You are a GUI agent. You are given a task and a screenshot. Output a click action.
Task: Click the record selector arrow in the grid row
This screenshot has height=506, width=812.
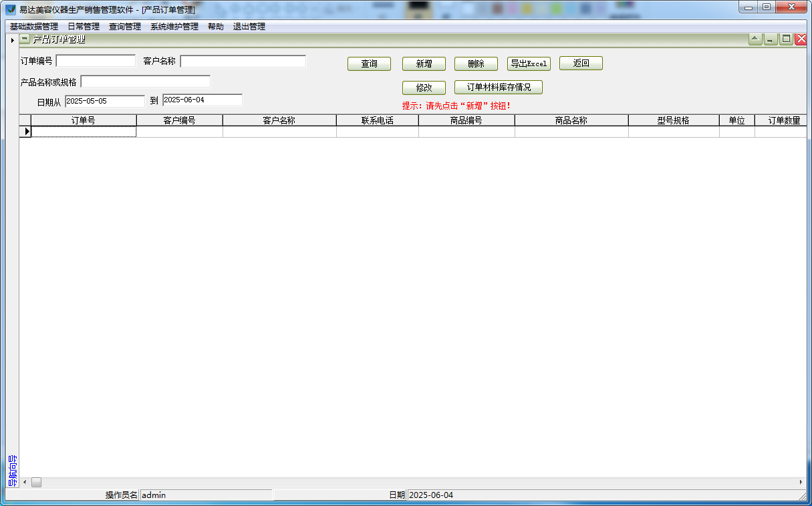pyautogui.click(x=25, y=131)
